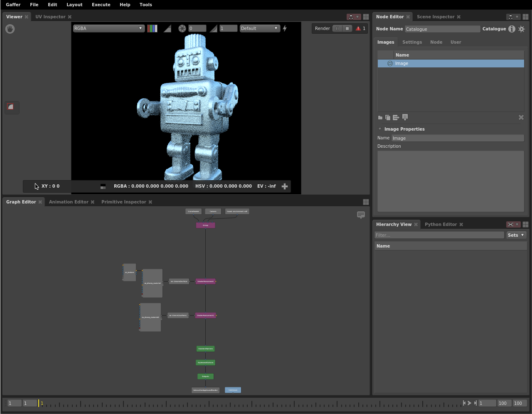The image size is (532, 414).
Task: Open the User tab in Node Editor
Action: pyautogui.click(x=456, y=42)
